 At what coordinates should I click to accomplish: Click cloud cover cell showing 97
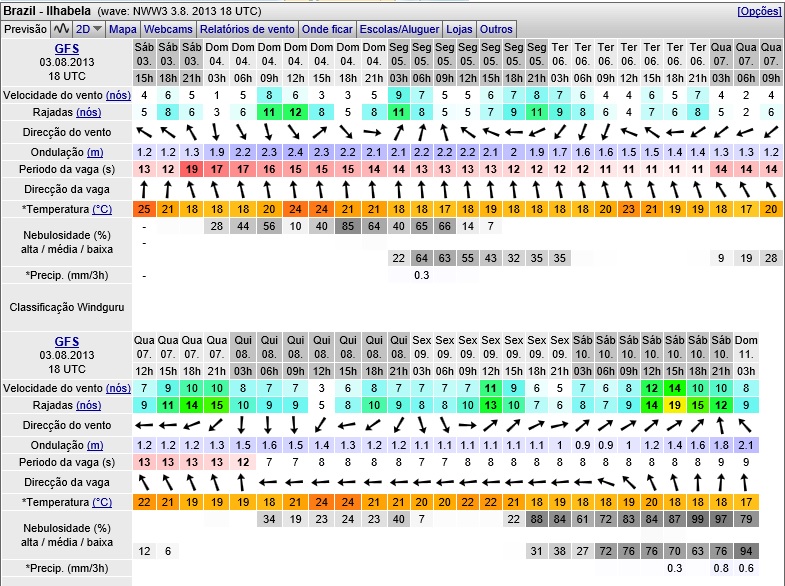(x=721, y=519)
